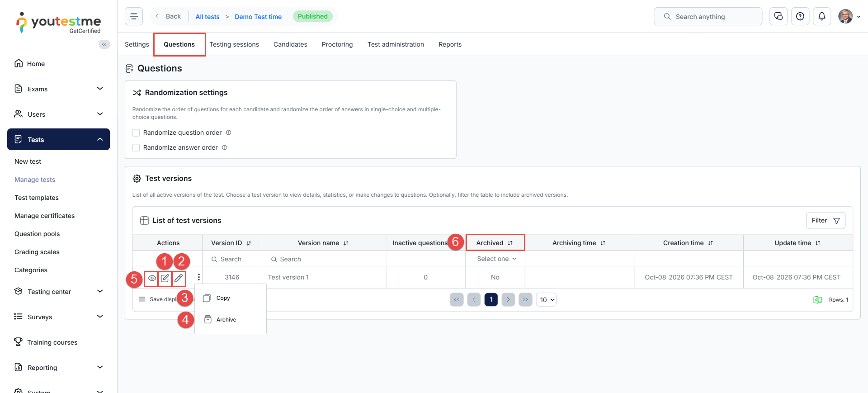Sort by Update time column
The image size is (868, 393).
817,243
